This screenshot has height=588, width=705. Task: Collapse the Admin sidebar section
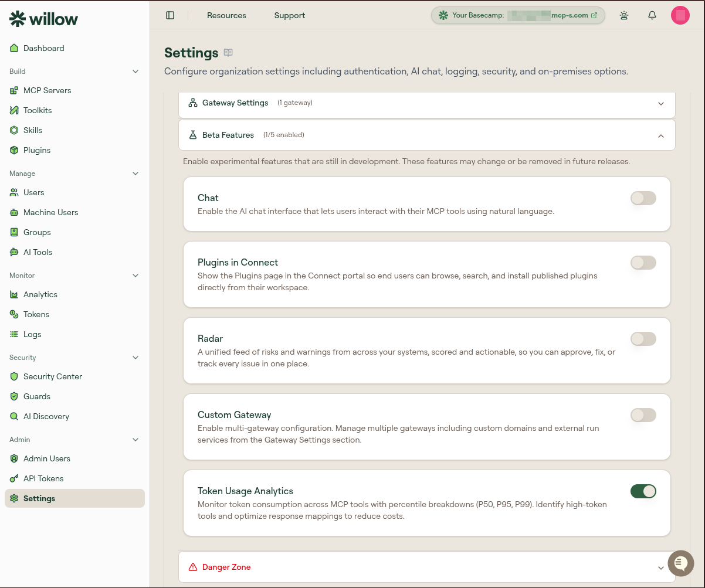click(135, 440)
